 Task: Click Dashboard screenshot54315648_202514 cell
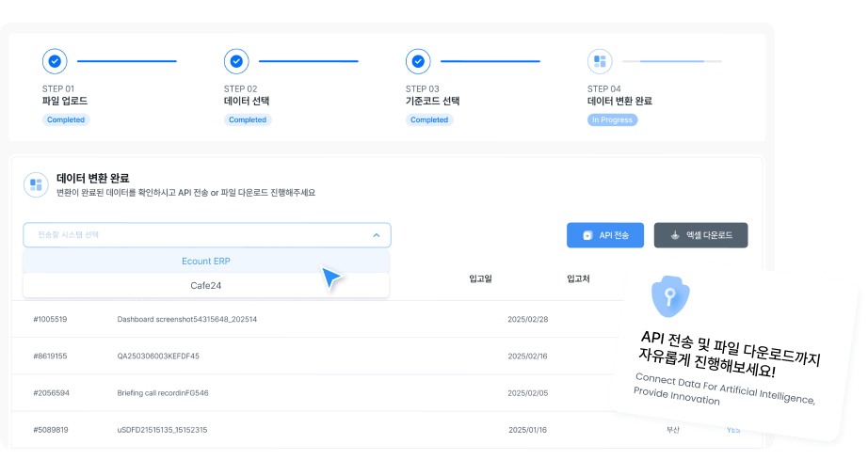point(187,320)
